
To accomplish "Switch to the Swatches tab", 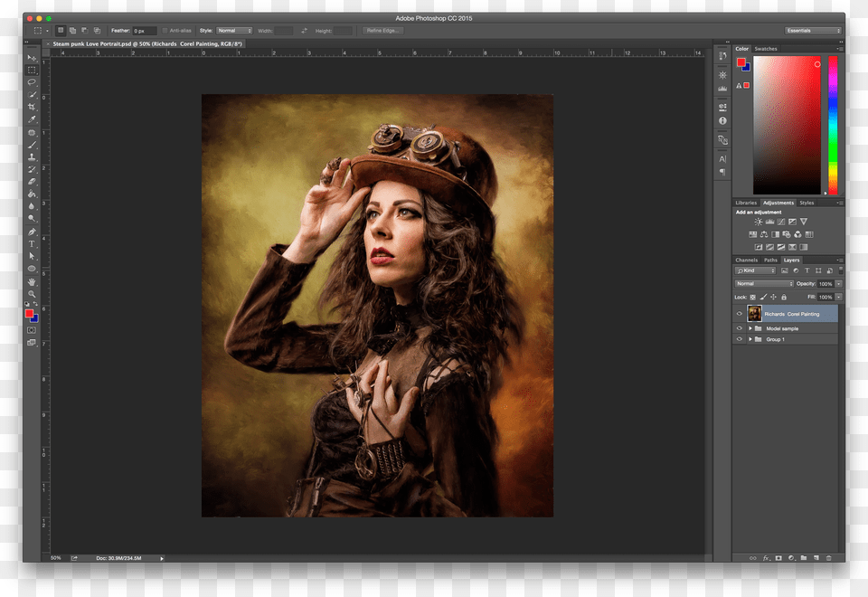I will pyautogui.click(x=766, y=49).
